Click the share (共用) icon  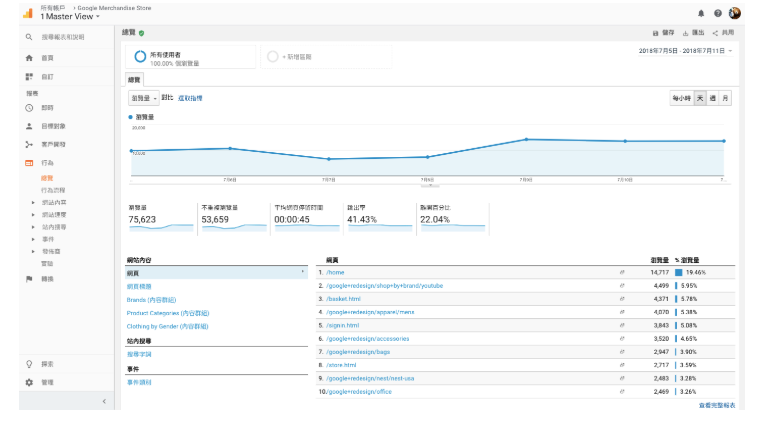tap(715, 33)
